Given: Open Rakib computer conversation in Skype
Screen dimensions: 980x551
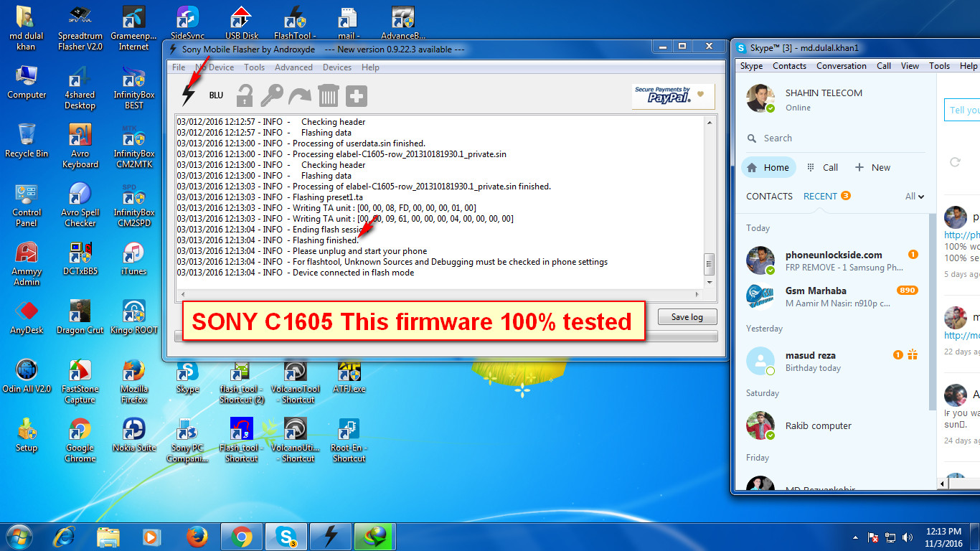Looking at the screenshot, I should click(x=832, y=425).
